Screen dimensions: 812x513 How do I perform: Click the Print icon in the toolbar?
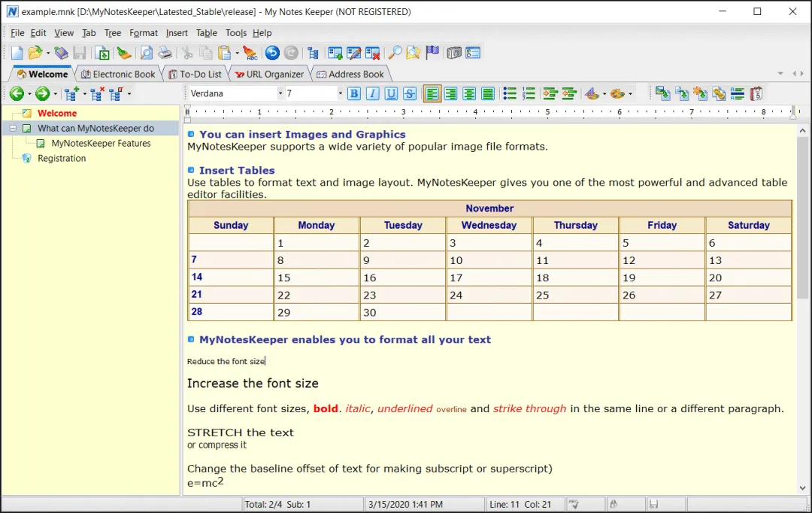[164, 53]
